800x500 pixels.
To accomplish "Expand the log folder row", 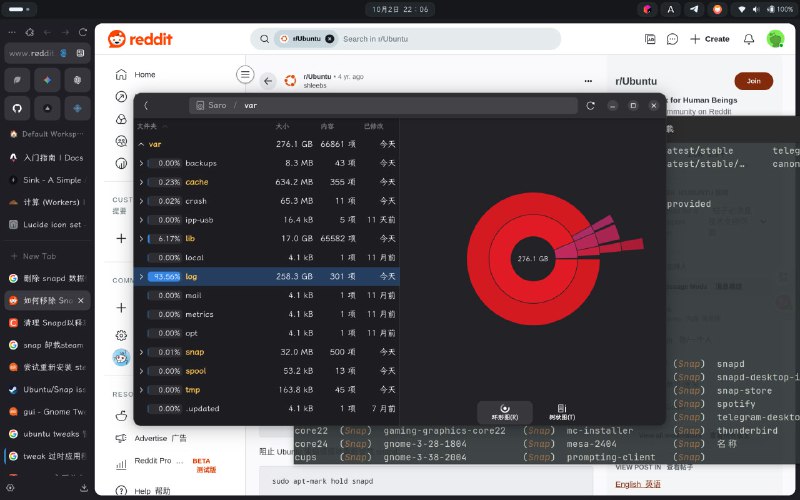I will click(141, 276).
